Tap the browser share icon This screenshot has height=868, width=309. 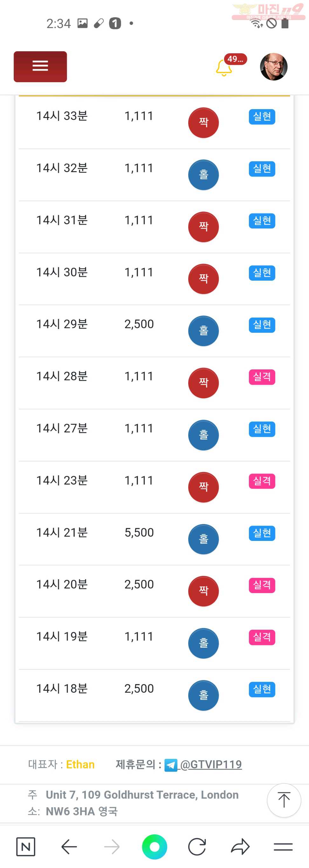pyautogui.click(x=240, y=846)
